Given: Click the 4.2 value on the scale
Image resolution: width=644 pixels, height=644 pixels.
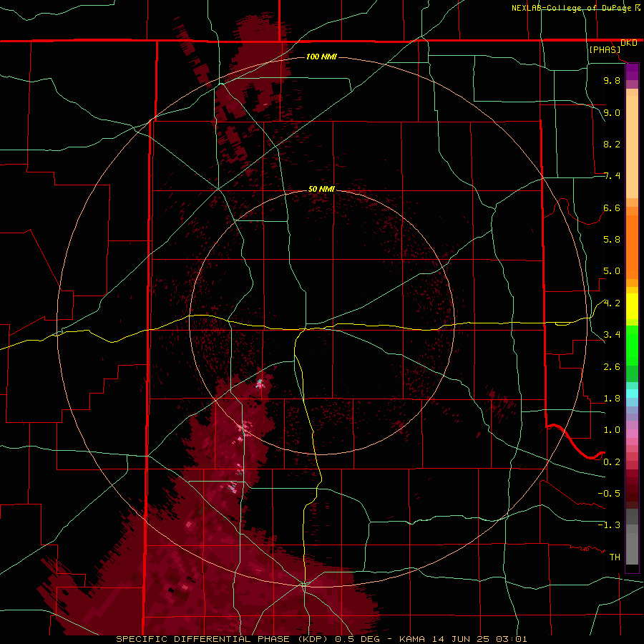Looking at the screenshot, I should pos(612,303).
